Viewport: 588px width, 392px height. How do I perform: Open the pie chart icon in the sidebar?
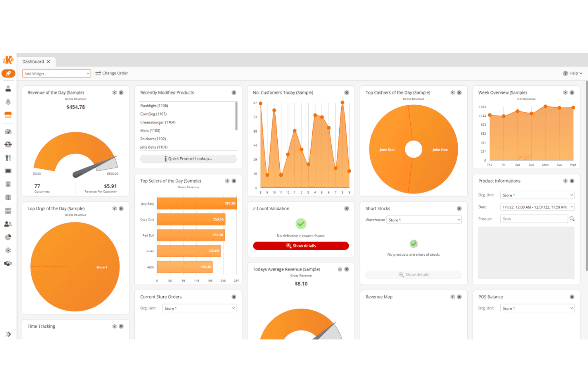(8, 237)
